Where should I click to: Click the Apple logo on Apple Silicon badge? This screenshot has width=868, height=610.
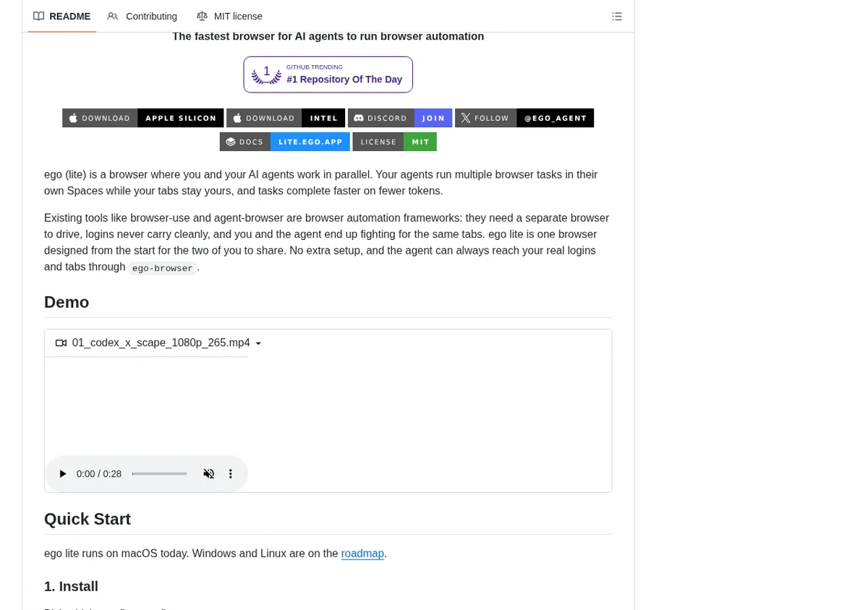click(73, 118)
